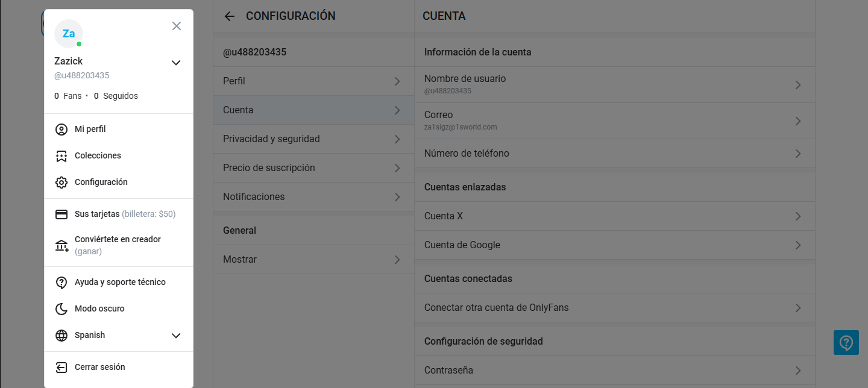This screenshot has height=388, width=868.
Task: Open Ayuda y soporte técnico icon
Action: tap(61, 283)
